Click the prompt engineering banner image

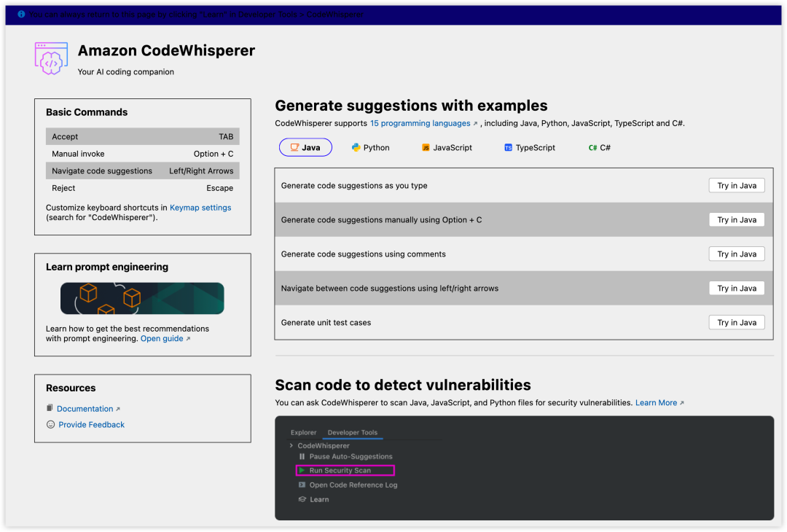pos(143,299)
